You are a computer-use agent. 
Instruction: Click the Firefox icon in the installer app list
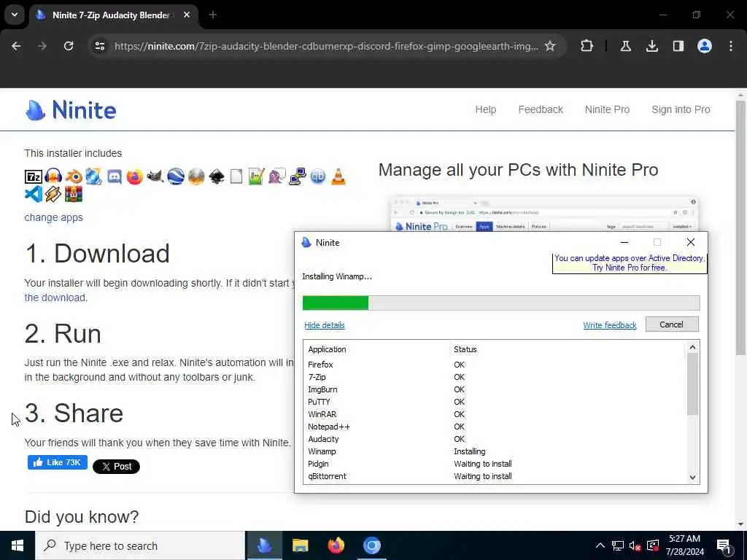135,176
